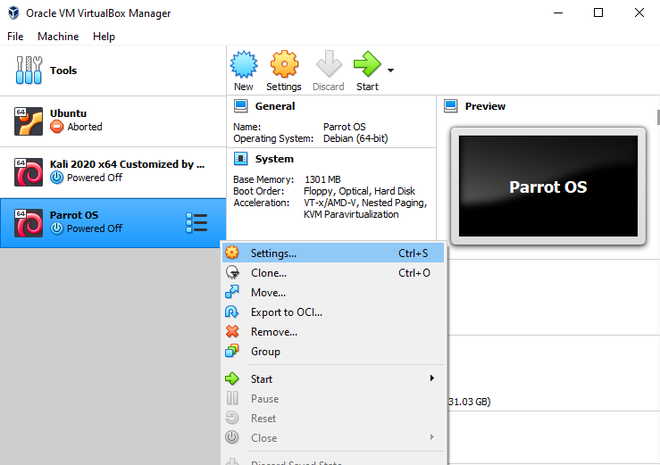
Task: Click the Kali Powered Off status icon
Action: tap(57, 178)
